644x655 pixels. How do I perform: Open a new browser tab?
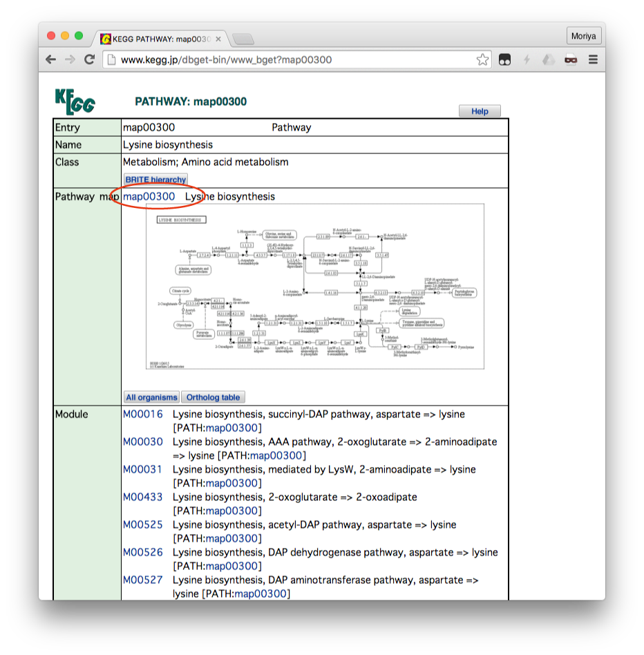(x=243, y=39)
